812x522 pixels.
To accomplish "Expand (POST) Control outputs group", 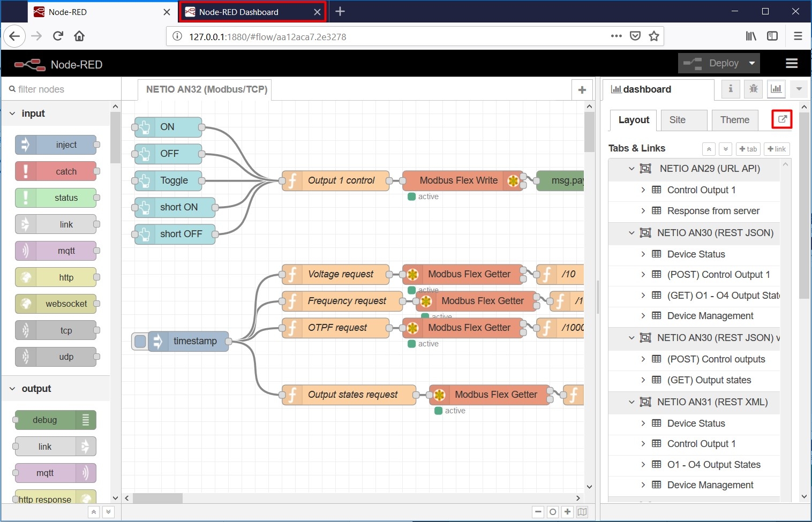I will [643, 359].
